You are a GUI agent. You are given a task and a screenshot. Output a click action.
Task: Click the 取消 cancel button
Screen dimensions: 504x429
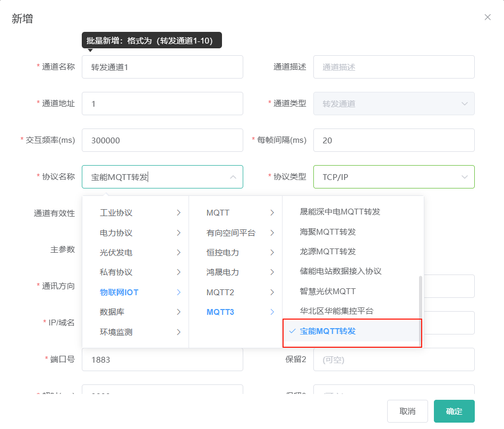(407, 411)
